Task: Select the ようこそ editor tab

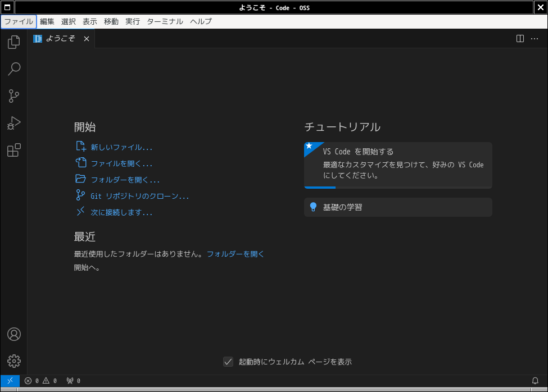Action: pyautogui.click(x=61, y=38)
